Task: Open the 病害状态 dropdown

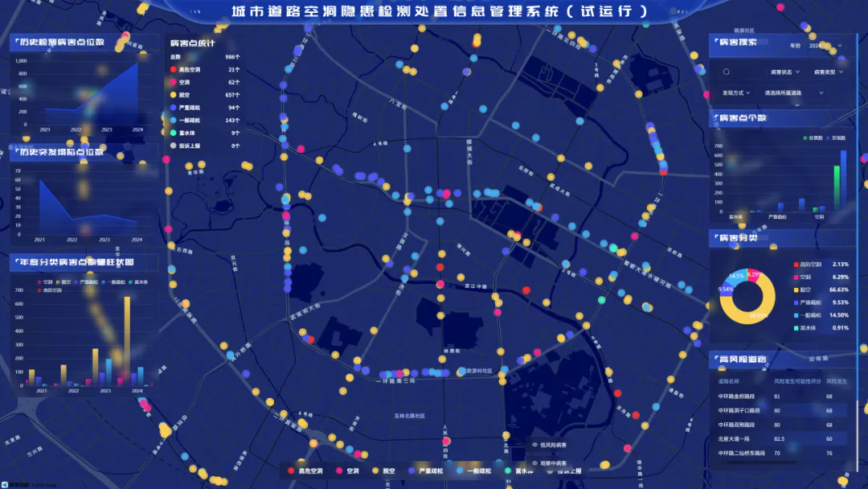Action: click(785, 72)
